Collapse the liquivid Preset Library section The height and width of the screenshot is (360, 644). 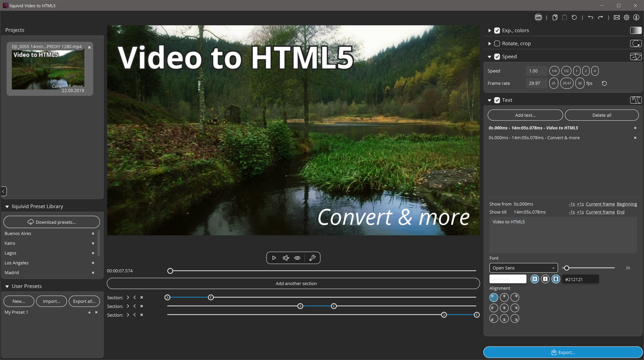pos(7,206)
